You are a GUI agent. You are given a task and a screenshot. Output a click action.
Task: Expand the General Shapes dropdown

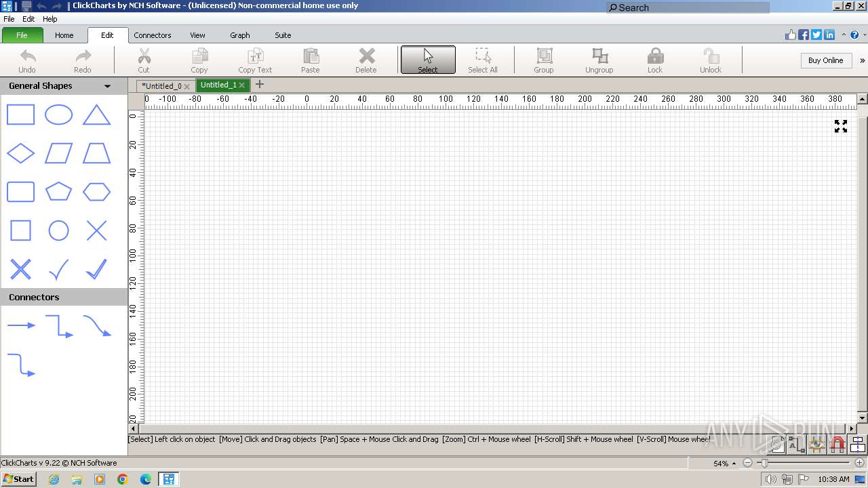(107, 86)
